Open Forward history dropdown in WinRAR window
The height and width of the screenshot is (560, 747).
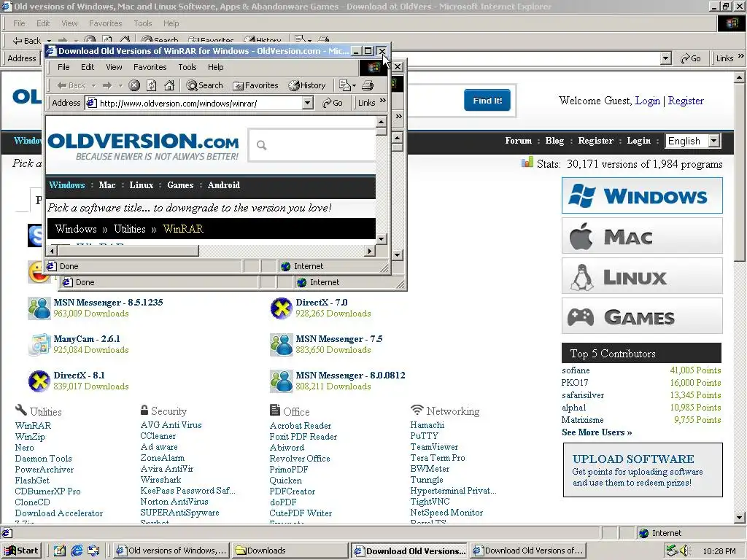tap(120, 86)
